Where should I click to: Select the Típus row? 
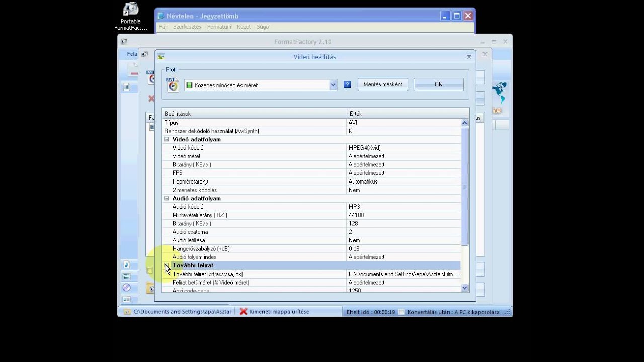(x=311, y=123)
